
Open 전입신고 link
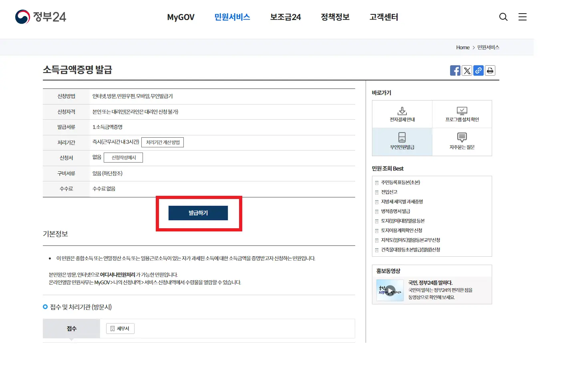pos(389,192)
